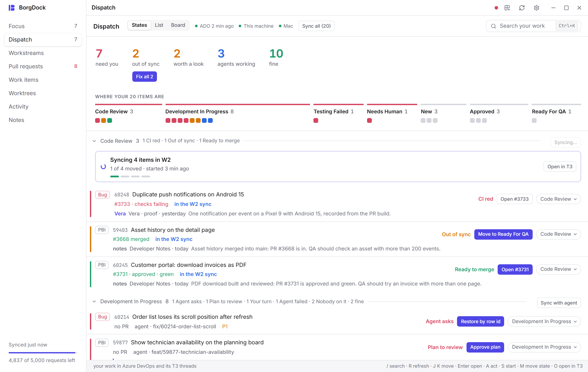Viewport: 588px width, 372px height.
Task: Open state dropdown for technician availability item
Action: pyautogui.click(x=544, y=347)
